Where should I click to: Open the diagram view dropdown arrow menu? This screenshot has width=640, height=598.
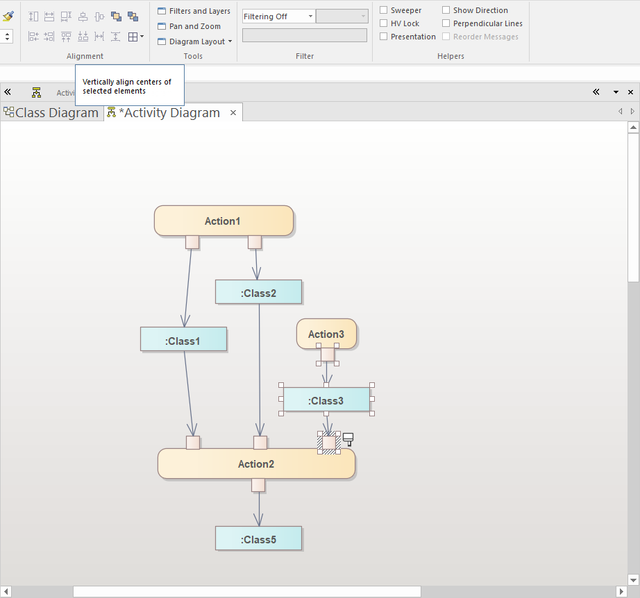616,92
